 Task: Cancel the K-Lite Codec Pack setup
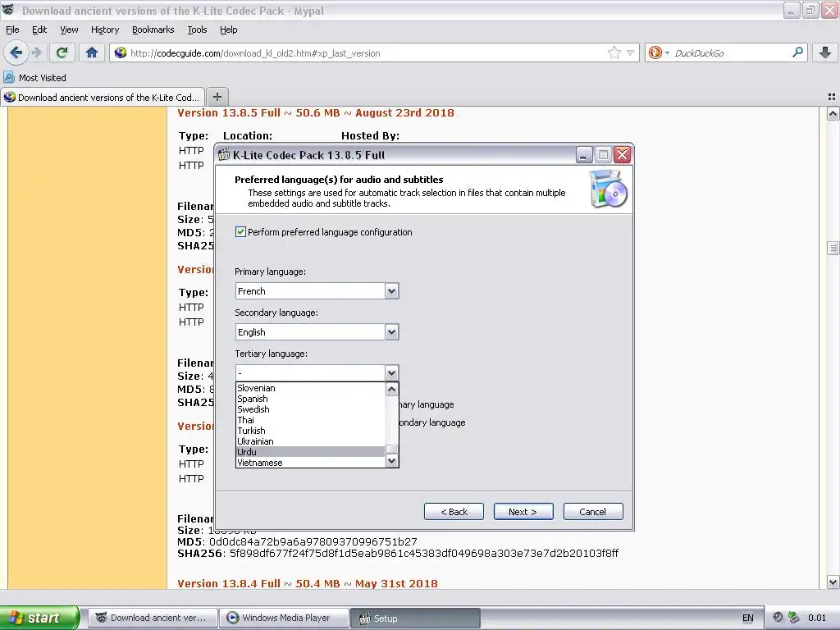click(x=592, y=512)
